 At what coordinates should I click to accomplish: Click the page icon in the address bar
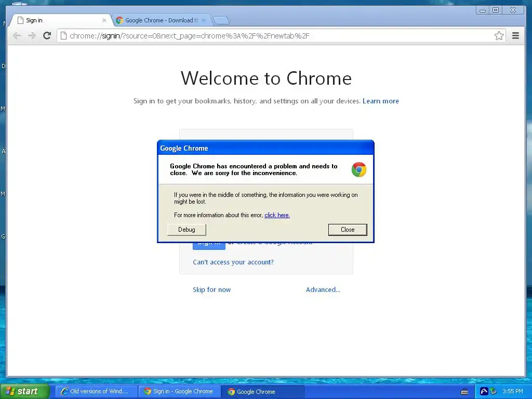click(x=63, y=36)
